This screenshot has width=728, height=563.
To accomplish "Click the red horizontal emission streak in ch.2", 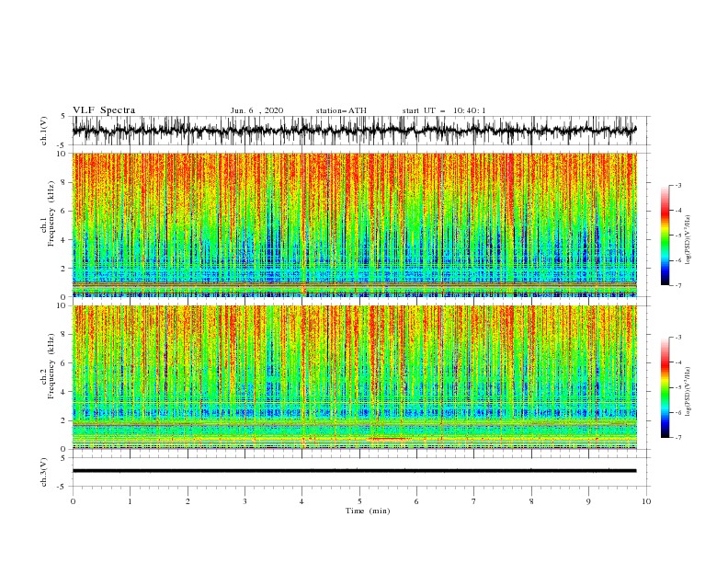I will click(388, 439).
